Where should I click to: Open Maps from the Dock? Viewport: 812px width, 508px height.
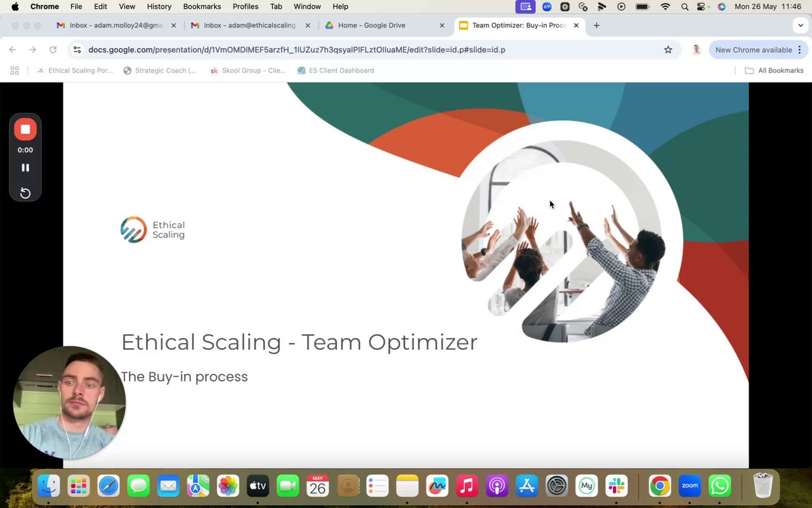(198, 486)
